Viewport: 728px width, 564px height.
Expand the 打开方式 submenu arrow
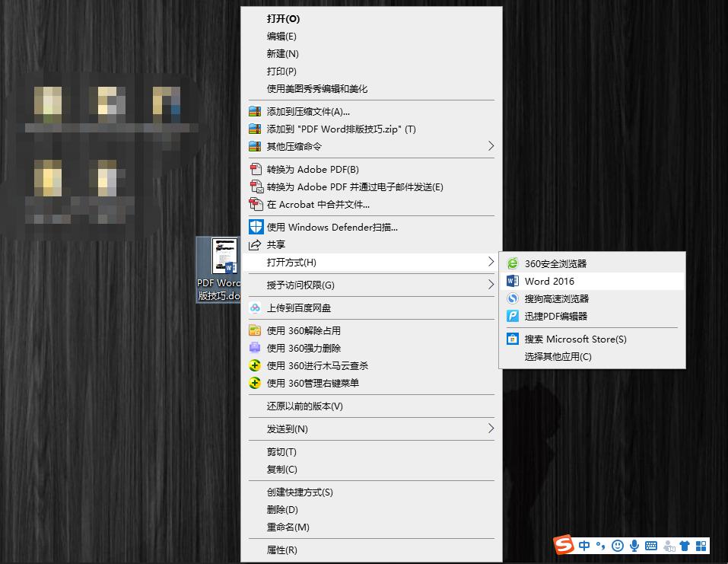click(x=491, y=263)
